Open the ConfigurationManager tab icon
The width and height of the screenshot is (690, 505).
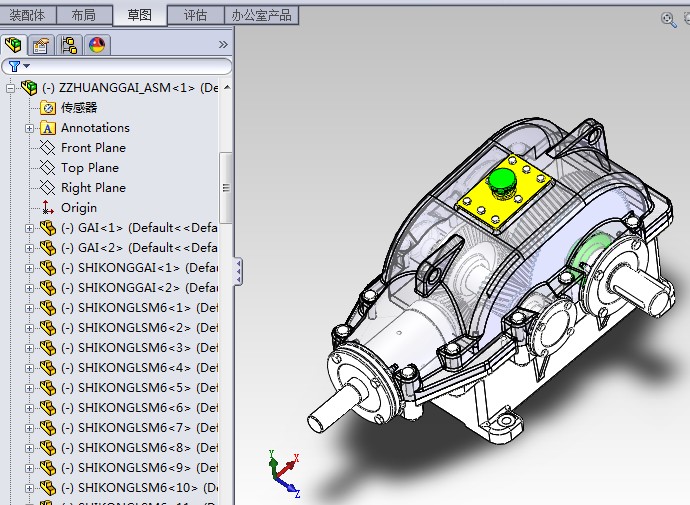[69, 45]
